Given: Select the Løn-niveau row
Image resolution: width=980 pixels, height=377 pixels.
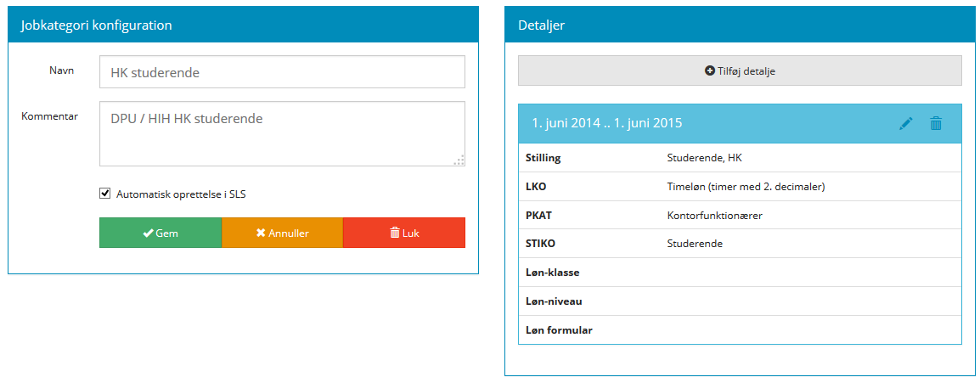Looking at the screenshot, I should pyautogui.click(x=739, y=301).
